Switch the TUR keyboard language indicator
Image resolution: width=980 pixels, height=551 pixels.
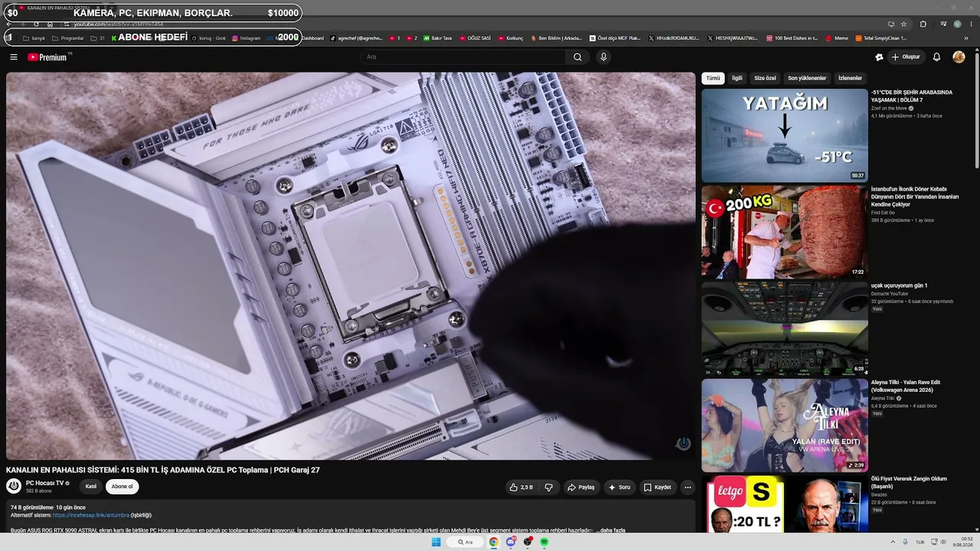point(920,542)
